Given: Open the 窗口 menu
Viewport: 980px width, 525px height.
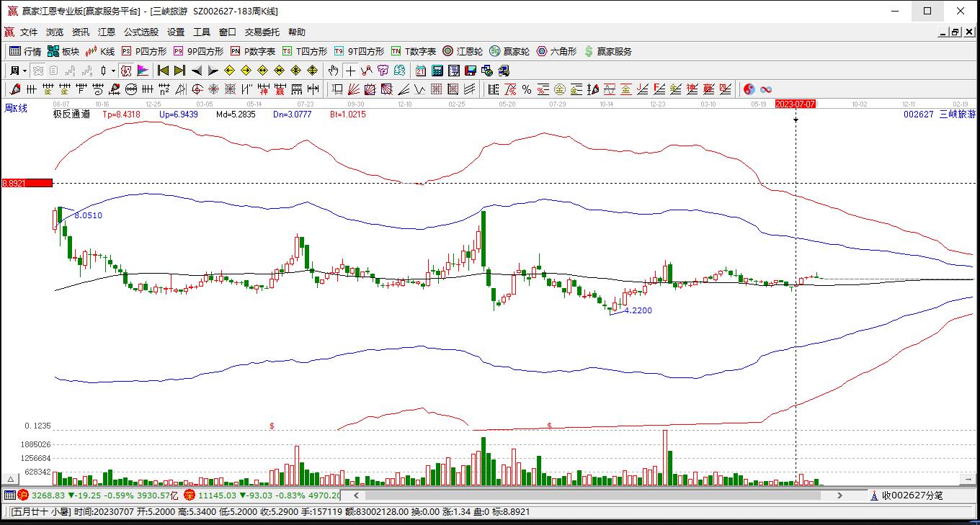Looking at the screenshot, I should point(228,32).
